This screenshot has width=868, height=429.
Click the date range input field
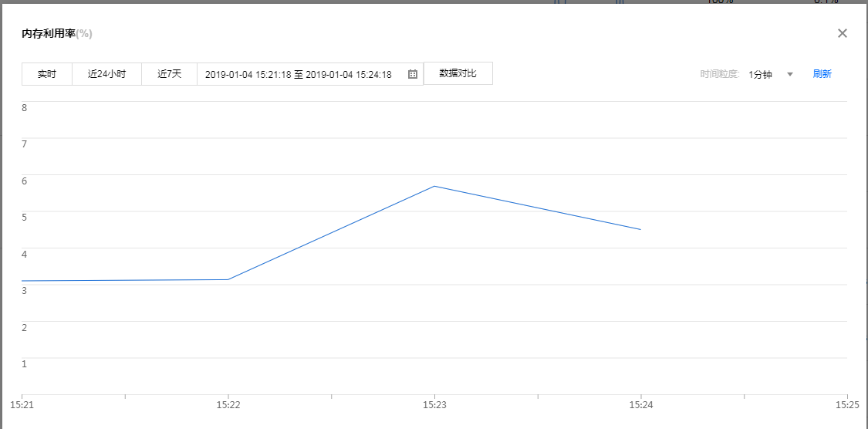[x=298, y=75]
